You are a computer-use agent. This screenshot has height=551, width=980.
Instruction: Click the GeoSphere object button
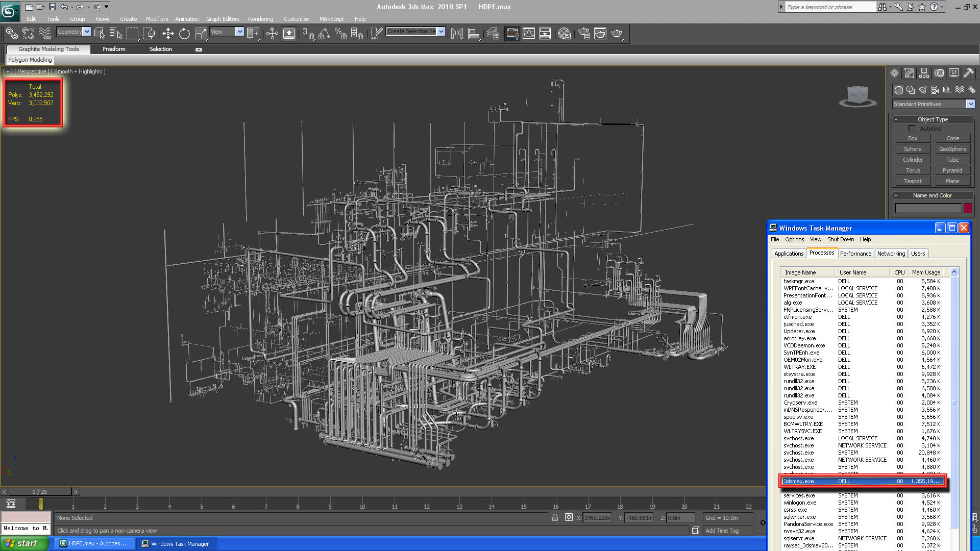coord(952,149)
